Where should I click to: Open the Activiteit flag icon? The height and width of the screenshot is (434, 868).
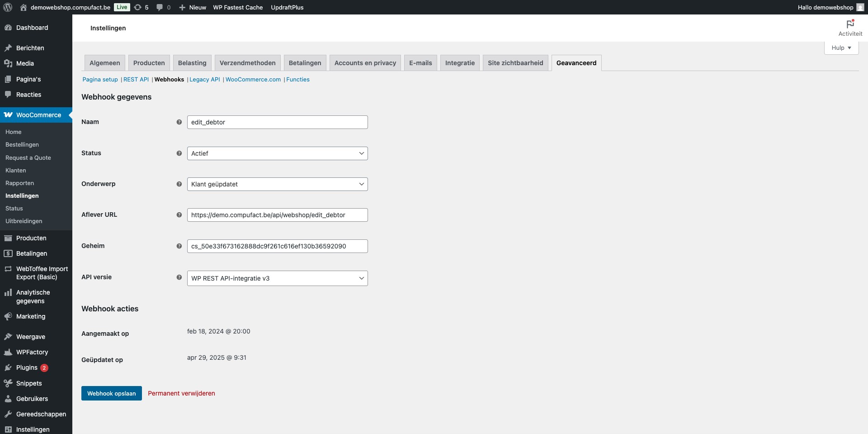tap(850, 24)
